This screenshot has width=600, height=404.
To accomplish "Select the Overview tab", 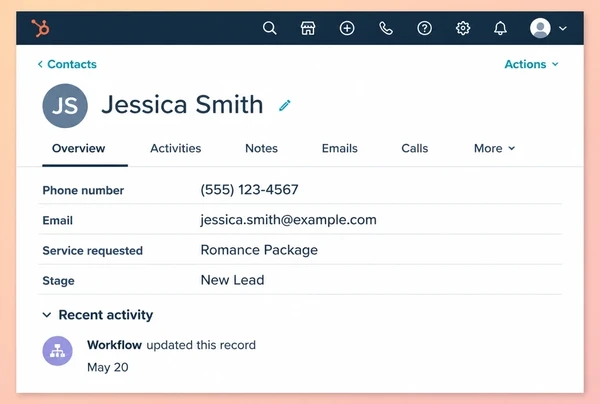I will coord(78,148).
